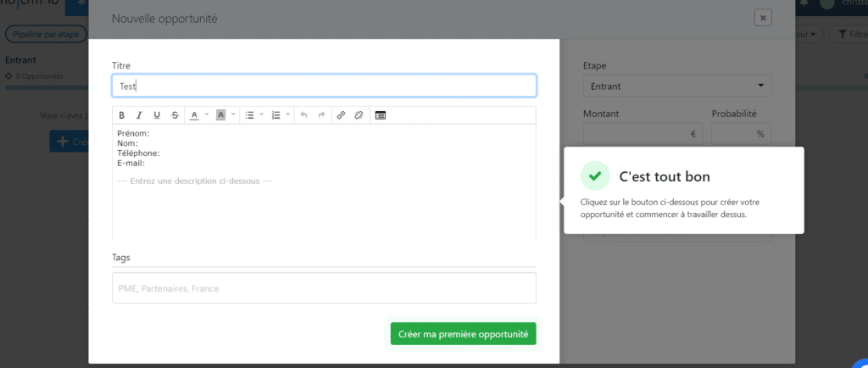Click the Filtrer button in background page

coord(848,34)
